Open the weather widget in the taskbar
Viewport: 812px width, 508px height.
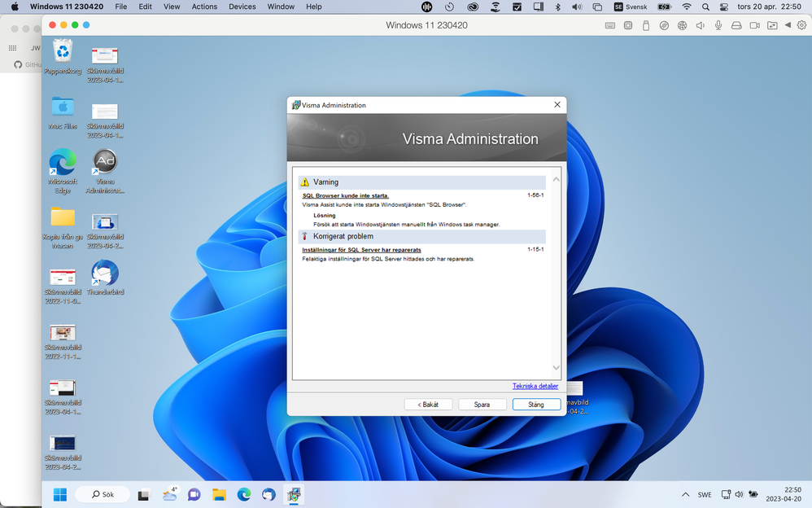169,494
